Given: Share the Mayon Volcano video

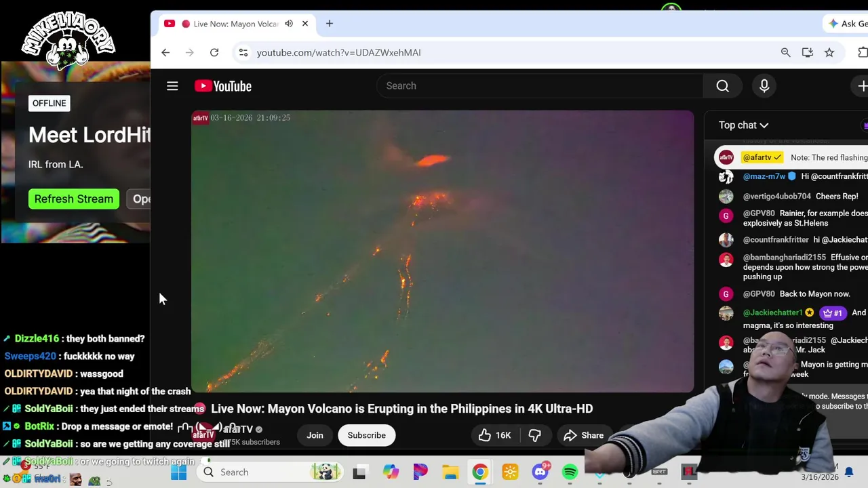Looking at the screenshot, I should [583, 435].
